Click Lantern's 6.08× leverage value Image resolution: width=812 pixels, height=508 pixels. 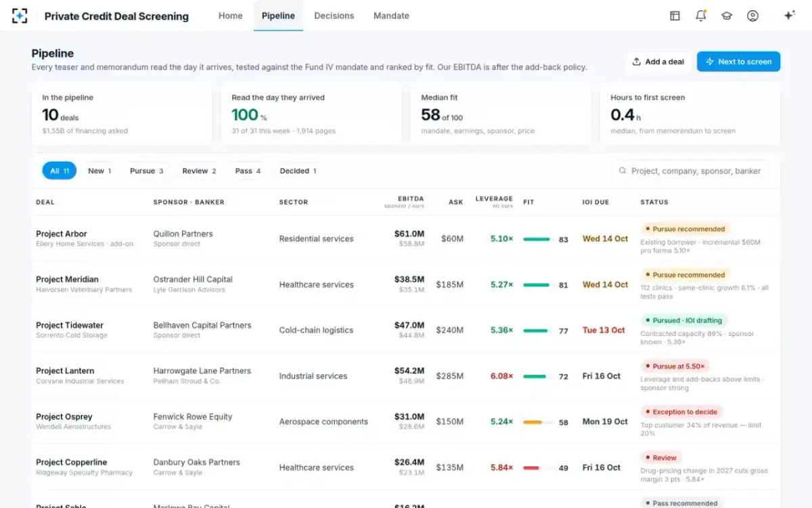(x=502, y=376)
